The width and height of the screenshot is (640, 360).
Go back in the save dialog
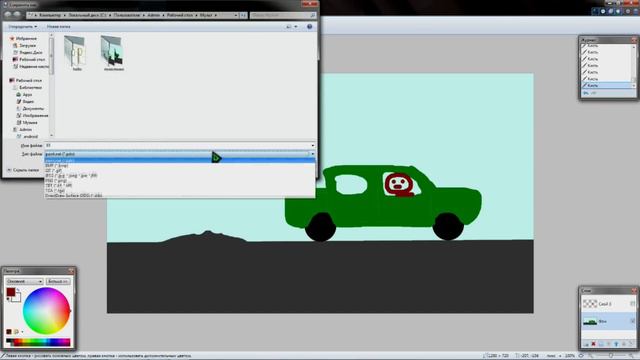[x=8, y=15]
